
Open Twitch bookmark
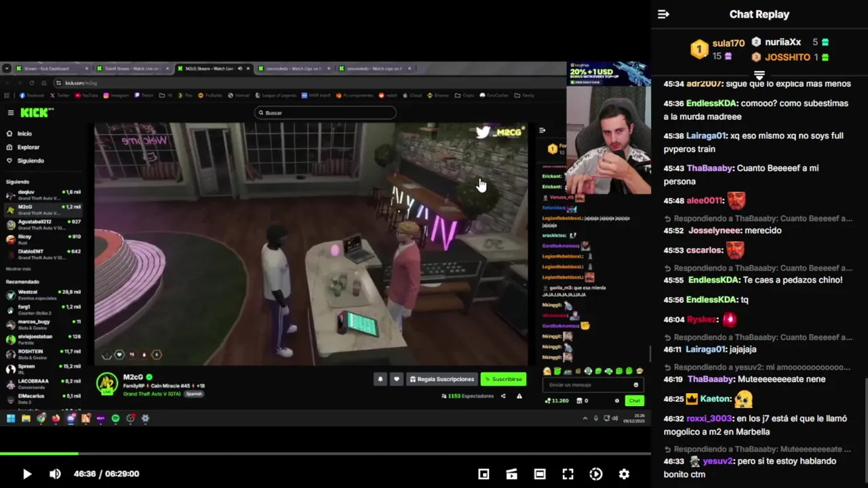pos(146,96)
